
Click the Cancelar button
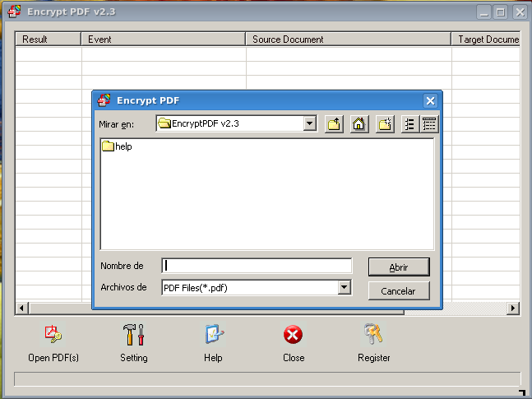399,291
